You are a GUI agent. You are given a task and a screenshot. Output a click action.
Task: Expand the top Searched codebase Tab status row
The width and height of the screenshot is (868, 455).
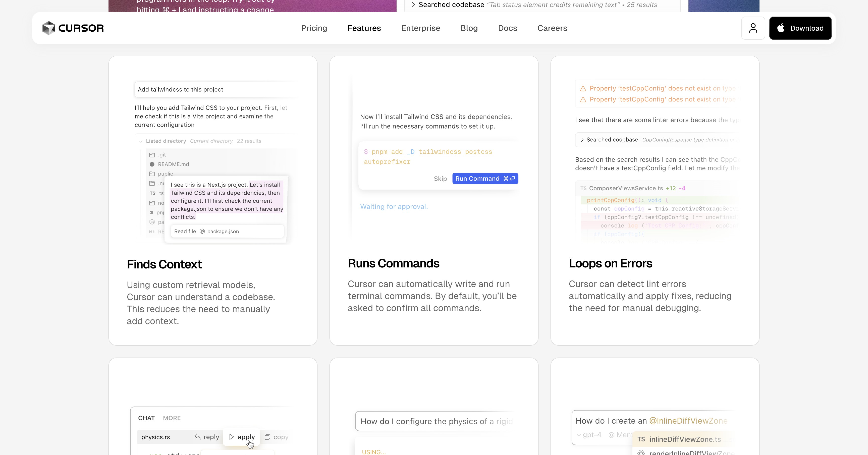coord(413,5)
